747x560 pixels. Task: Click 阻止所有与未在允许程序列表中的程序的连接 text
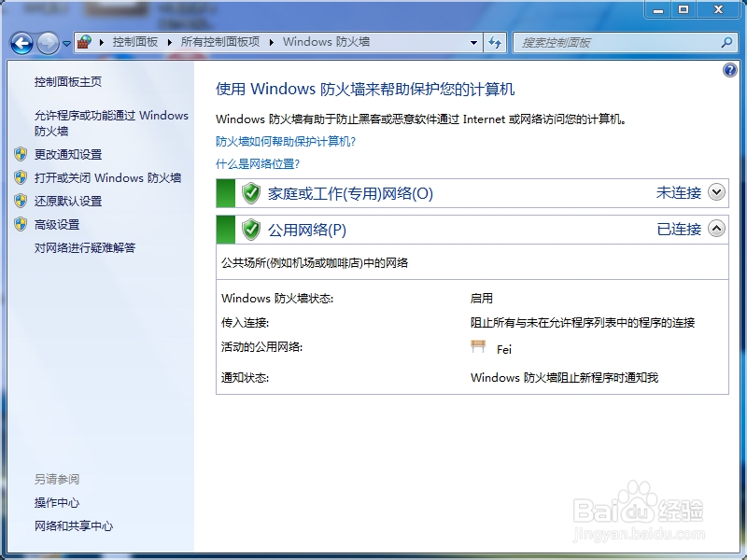coord(583,323)
